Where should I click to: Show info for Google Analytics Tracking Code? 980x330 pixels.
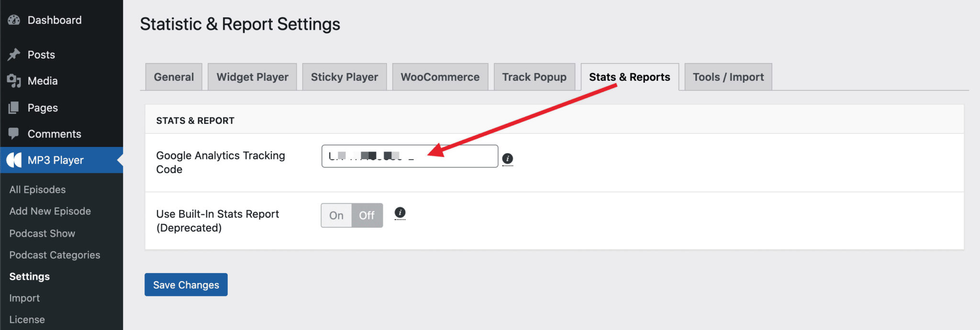(x=507, y=159)
